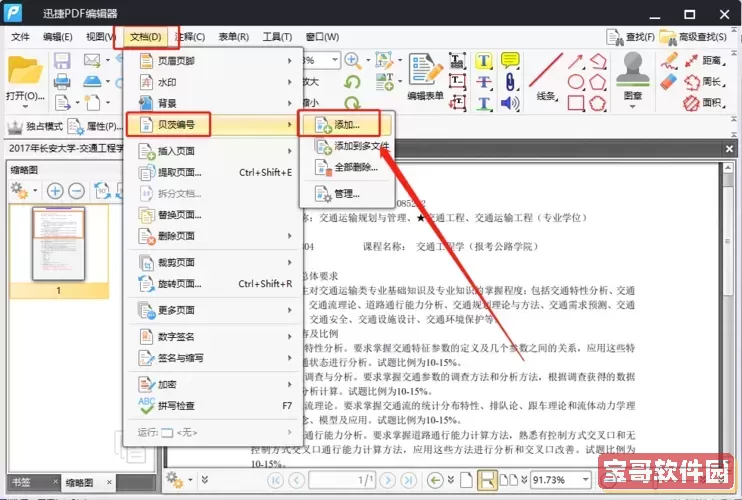
Task: Expand 更多页面 submenu
Action: [x=214, y=310]
